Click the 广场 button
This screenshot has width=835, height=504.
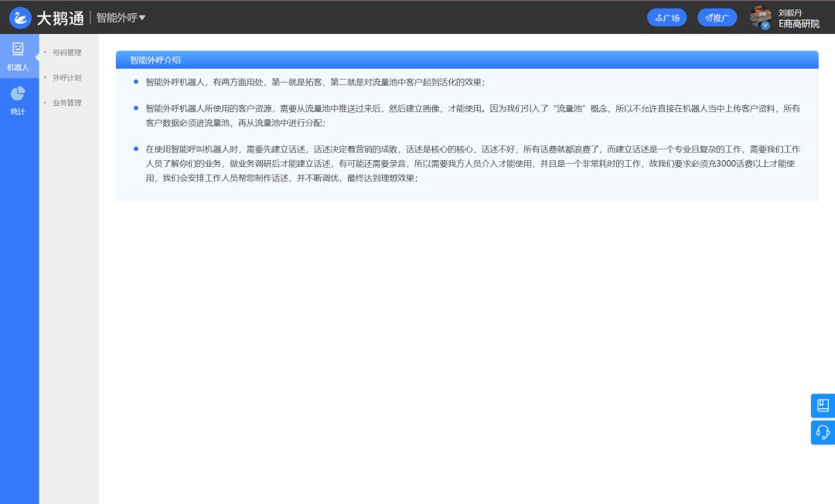coord(666,17)
